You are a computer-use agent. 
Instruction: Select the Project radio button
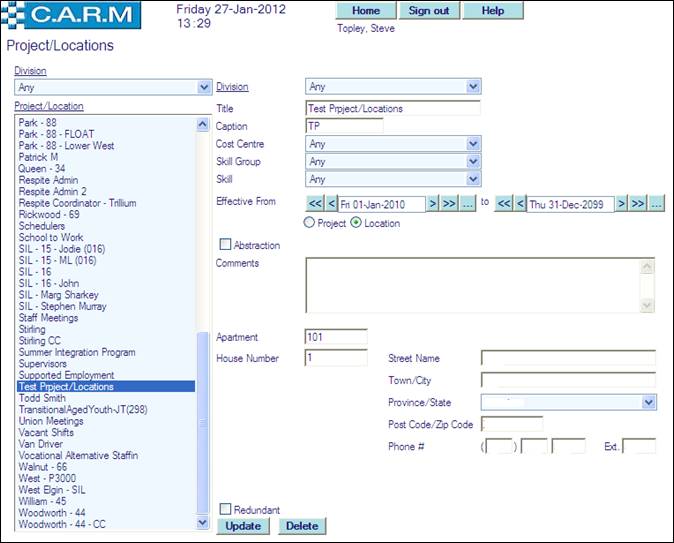tap(308, 223)
